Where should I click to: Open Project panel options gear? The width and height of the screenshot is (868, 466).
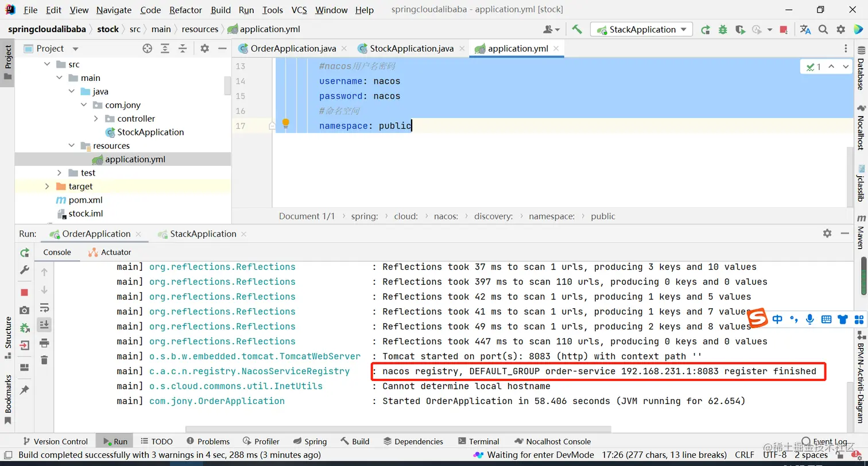205,49
